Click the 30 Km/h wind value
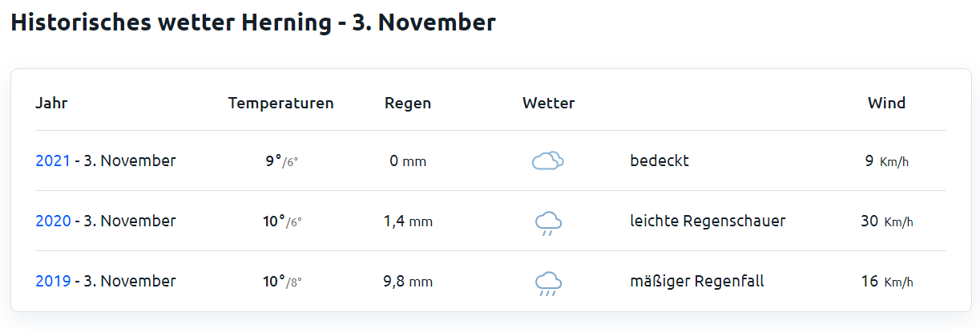The height and width of the screenshot is (329, 980). 887,221
